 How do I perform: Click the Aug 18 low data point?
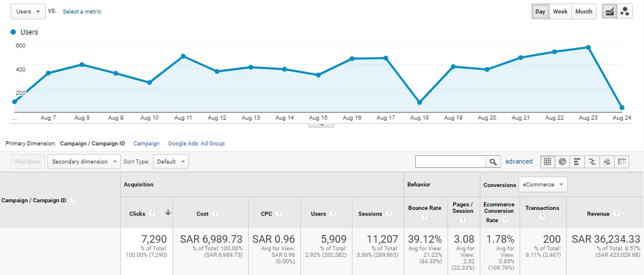419,102
